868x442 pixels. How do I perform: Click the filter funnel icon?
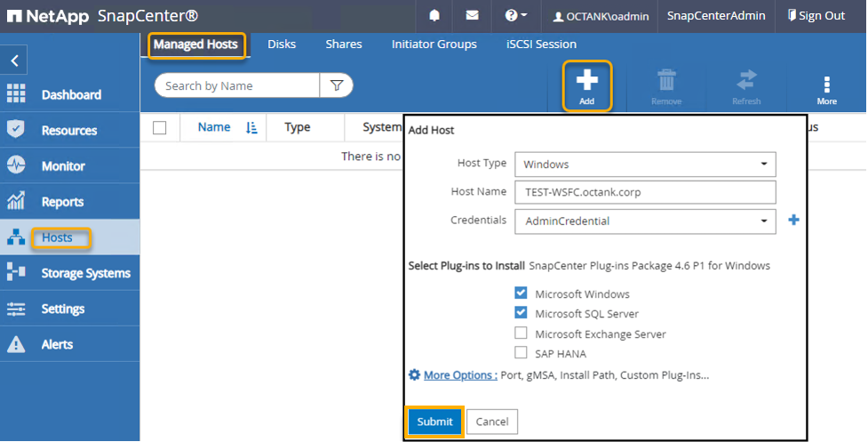tap(337, 85)
